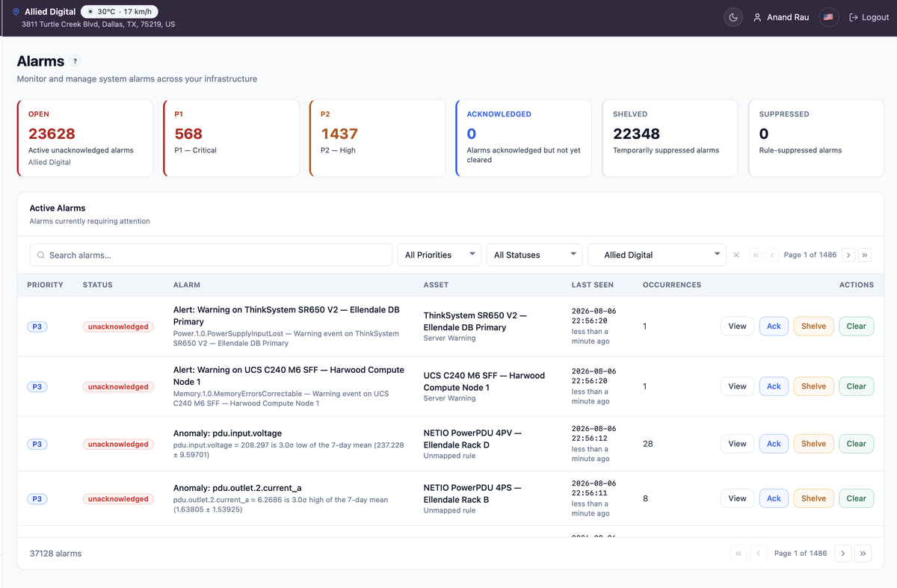Go to next page in the filter bar
The image size is (897, 588).
848,255
